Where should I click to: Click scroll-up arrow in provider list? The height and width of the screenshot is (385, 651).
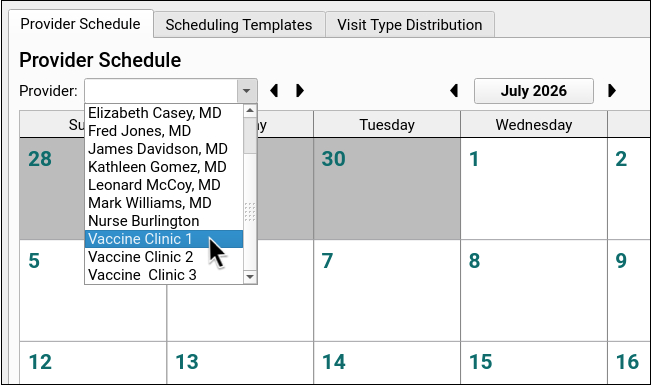click(x=250, y=110)
